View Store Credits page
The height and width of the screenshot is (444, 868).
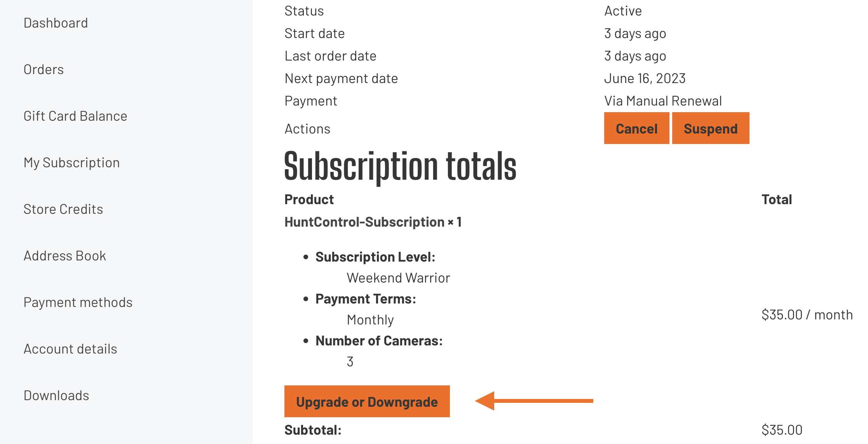point(63,209)
